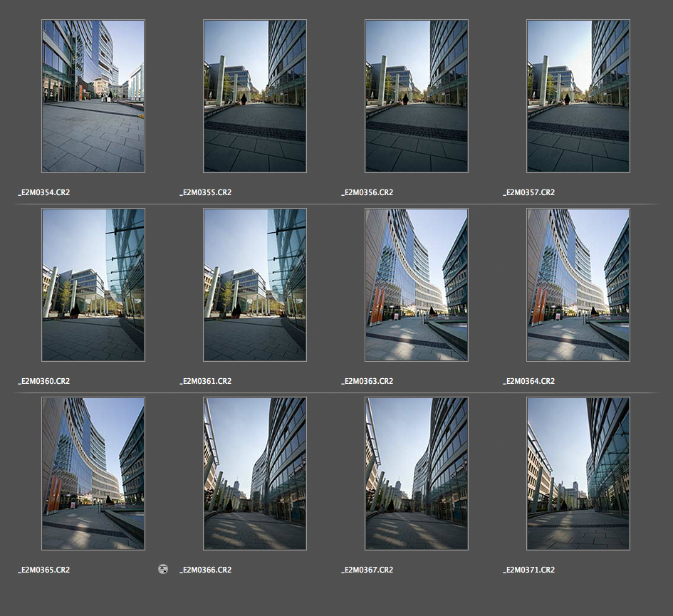The height and width of the screenshot is (616, 673).
Task: Click the _E2M0371.CR2 filename text
Action: (x=529, y=570)
